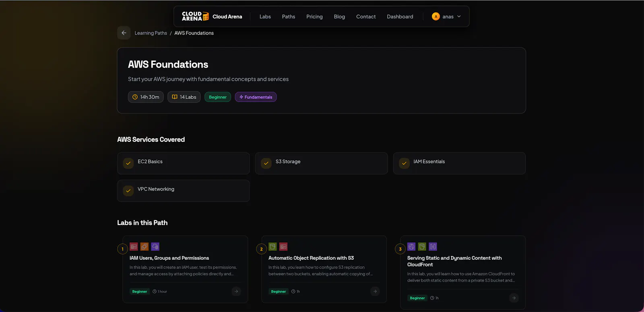
Task: Open the Contact nav item
Action: click(x=366, y=16)
